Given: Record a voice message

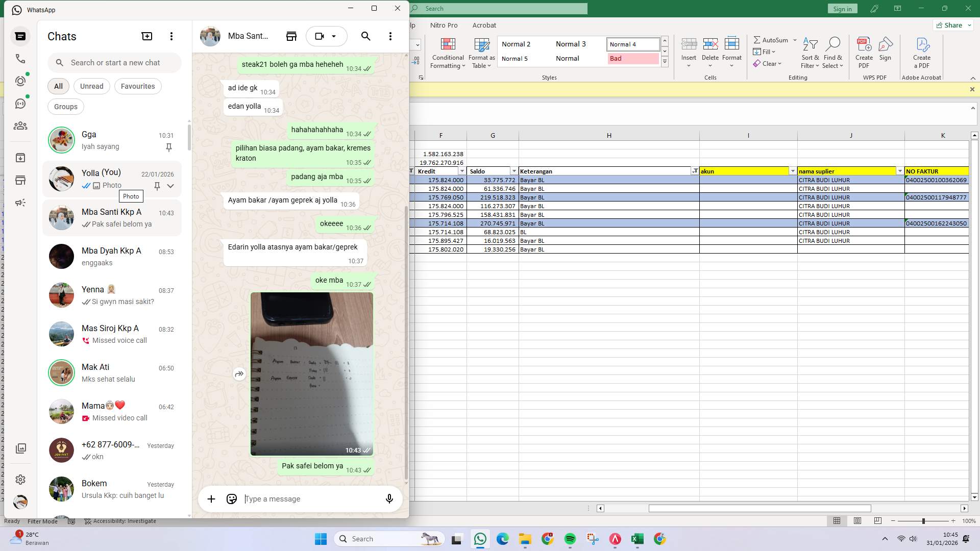Looking at the screenshot, I should click(389, 499).
